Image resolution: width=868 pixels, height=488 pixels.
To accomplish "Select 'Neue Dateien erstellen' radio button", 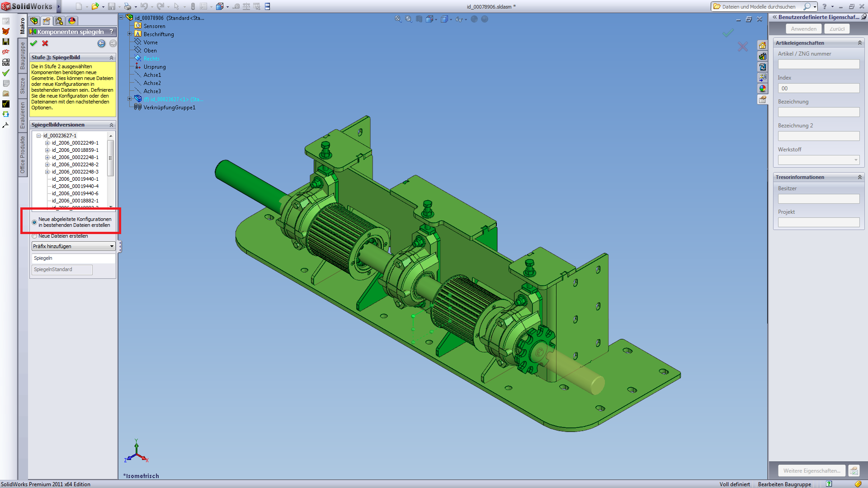I will 34,236.
